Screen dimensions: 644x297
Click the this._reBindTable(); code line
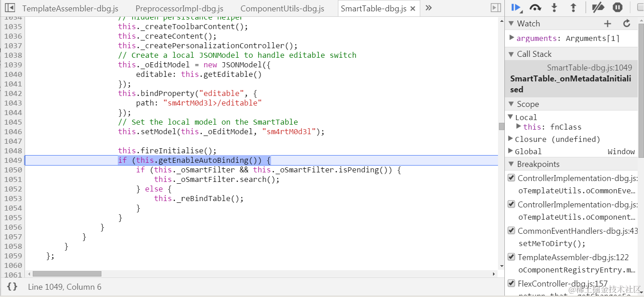(199, 198)
